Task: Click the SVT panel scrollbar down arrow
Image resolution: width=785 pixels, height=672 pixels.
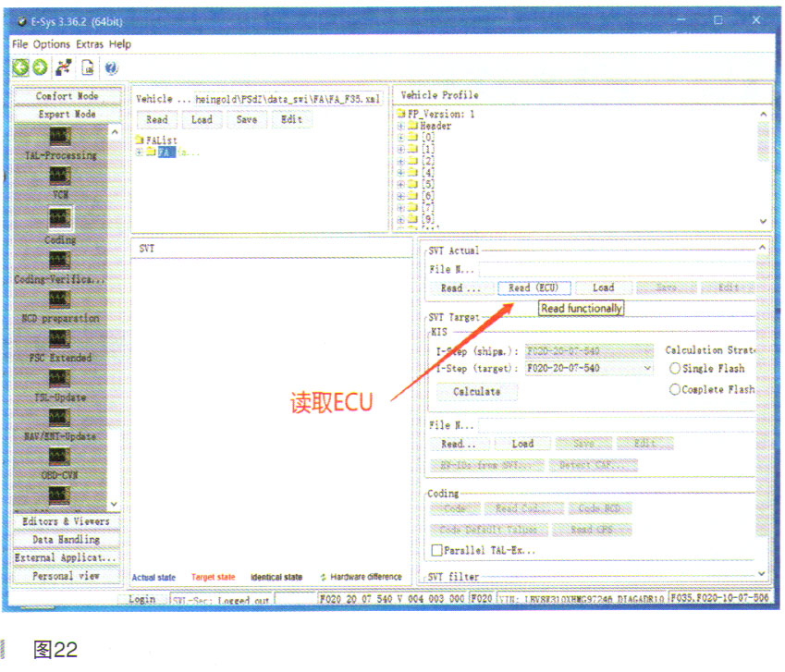Action: pyautogui.click(x=762, y=573)
